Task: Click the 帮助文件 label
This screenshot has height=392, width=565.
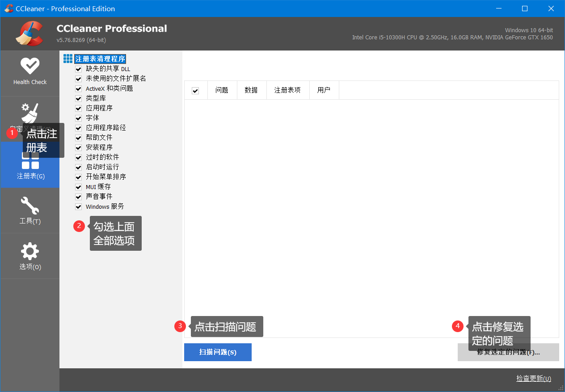Action: [99, 138]
